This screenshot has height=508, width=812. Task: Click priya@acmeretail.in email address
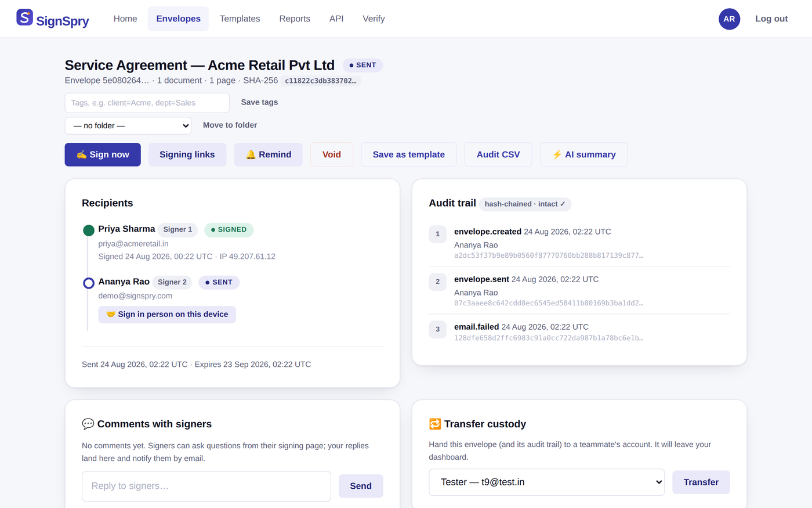point(133,244)
